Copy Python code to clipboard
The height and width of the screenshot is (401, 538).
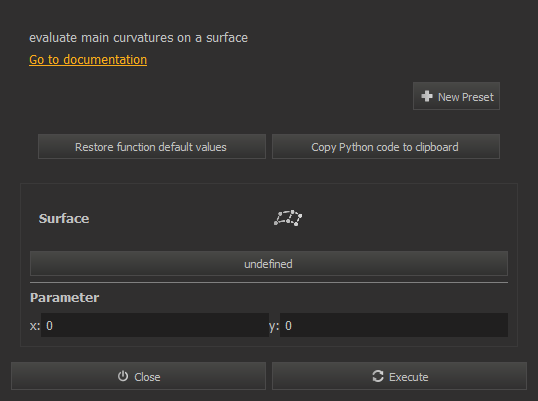[386, 147]
